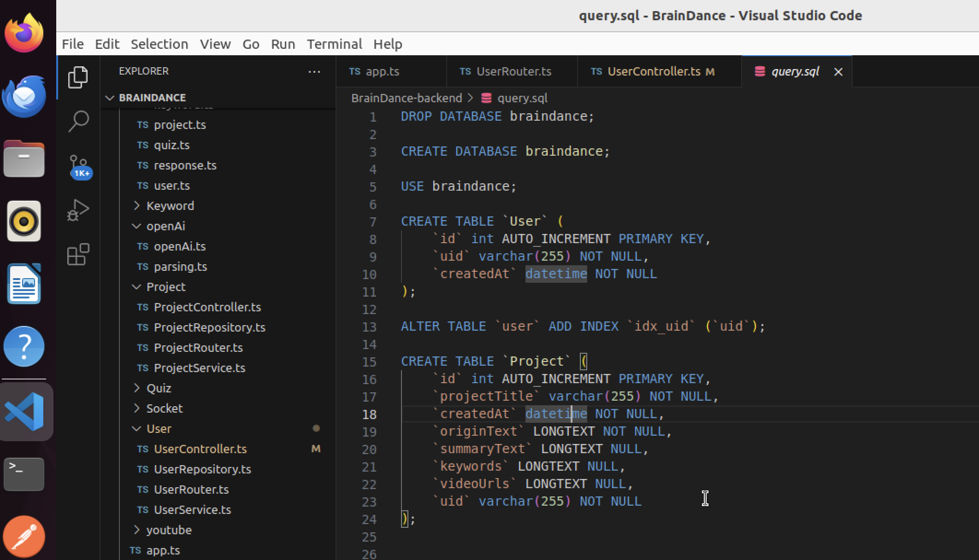Viewport: 979px width, 560px height.
Task: Launch Thunderbird mail from the dock
Action: pos(24,96)
